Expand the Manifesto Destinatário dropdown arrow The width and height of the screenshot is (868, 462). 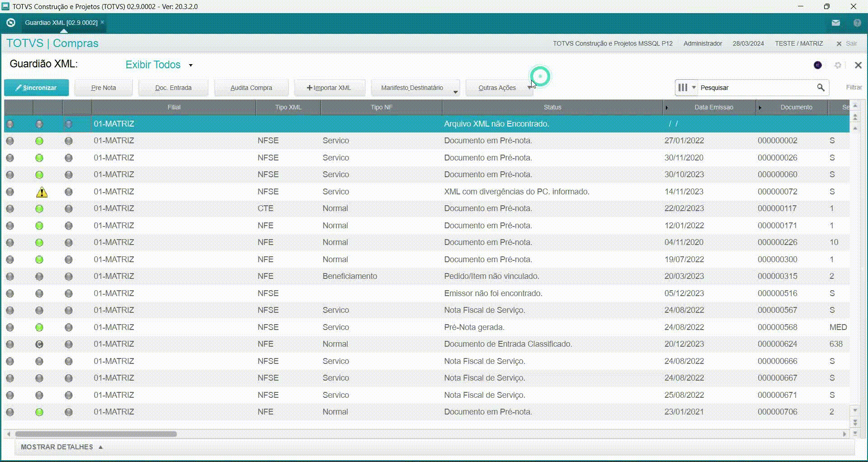[455, 92]
